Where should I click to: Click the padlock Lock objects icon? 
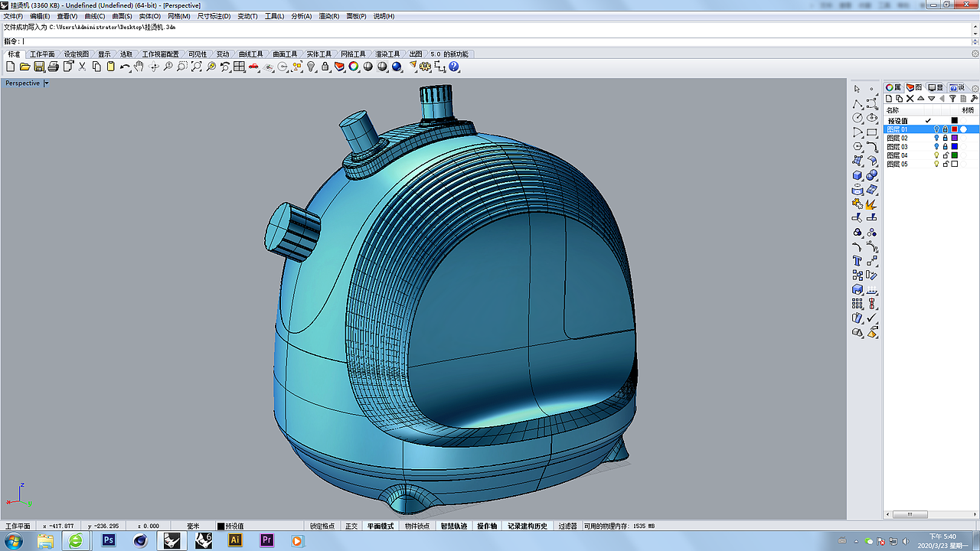coord(325,67)
